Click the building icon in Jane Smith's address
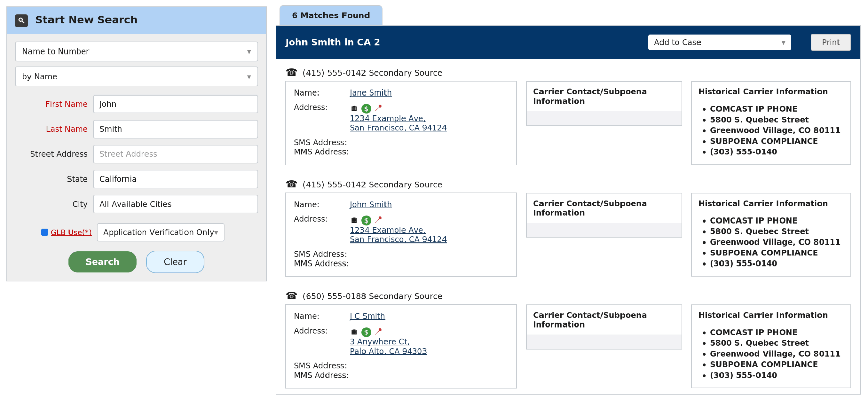Screen dimensions: 868x401 point(354,108)
